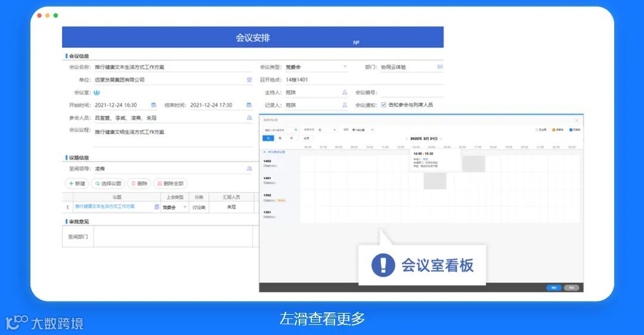Click the room name search box in board
Image resolution: width=644 pixels, height=335 pixels.
click(x=280, y=130)
